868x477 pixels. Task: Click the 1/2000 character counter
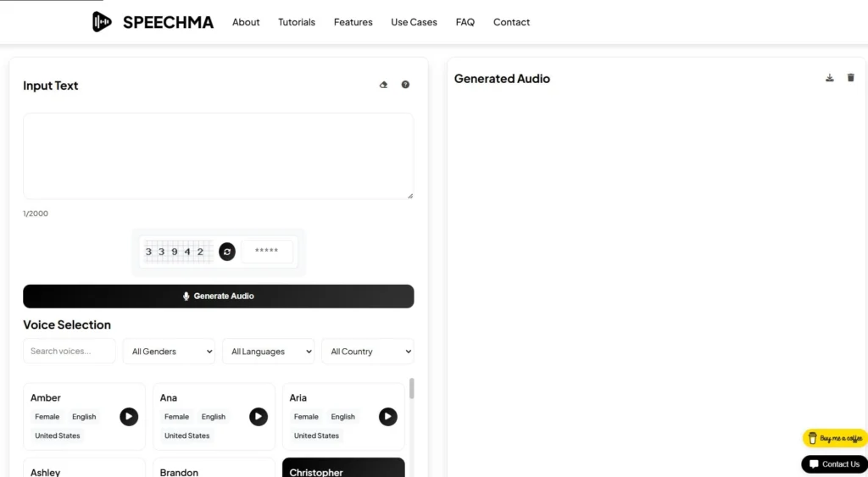coord(36,214)
